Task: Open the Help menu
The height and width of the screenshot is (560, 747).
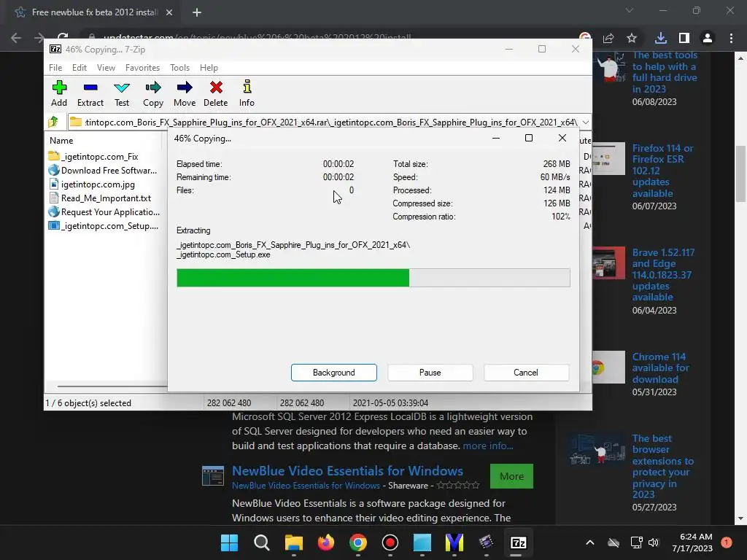Action: coord(209,68)
